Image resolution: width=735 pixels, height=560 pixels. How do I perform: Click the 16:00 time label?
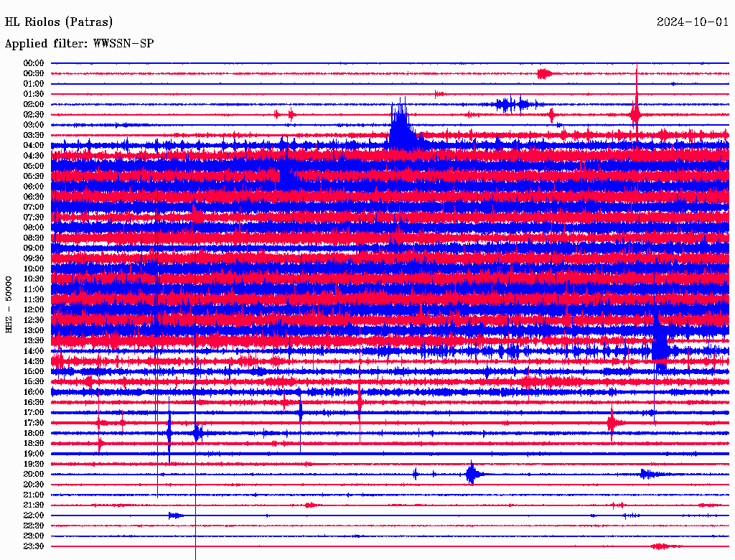tap(34, 392)
